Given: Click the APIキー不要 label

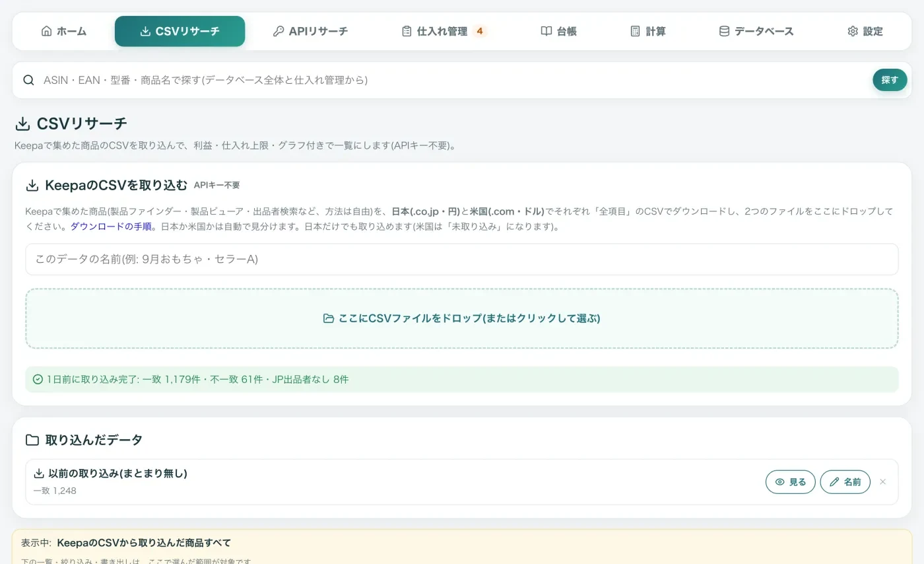Looking at the screenshot, I should click(216, 186).
